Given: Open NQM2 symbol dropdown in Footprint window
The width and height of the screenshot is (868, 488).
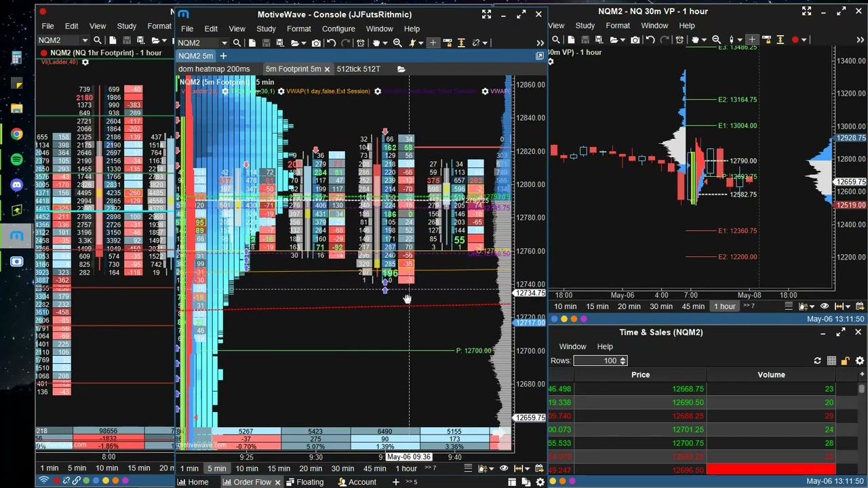Looking at the screenshot, I should click(x=85, y=40).
